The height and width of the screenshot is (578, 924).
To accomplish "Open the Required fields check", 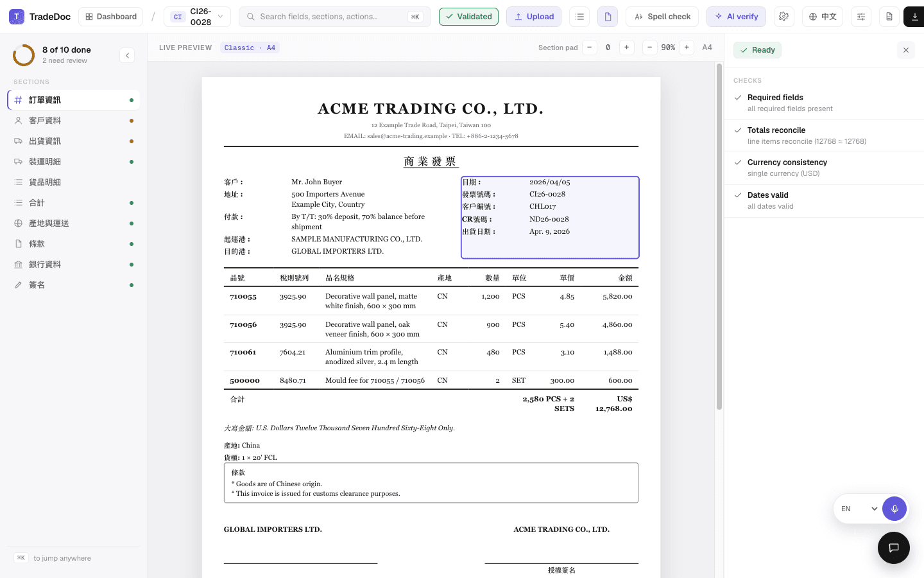I will (x=824, y=103).
